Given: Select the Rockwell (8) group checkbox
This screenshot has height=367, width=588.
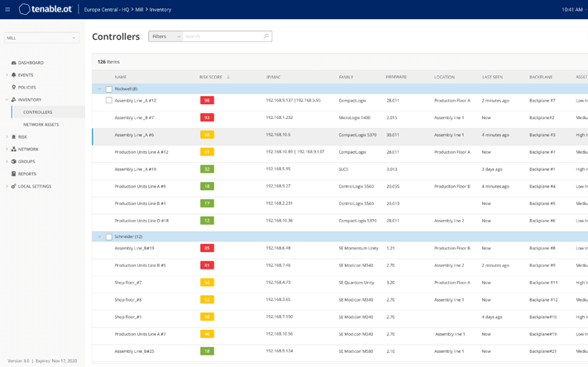Looking at the screenshot, I should pos(108,89).
